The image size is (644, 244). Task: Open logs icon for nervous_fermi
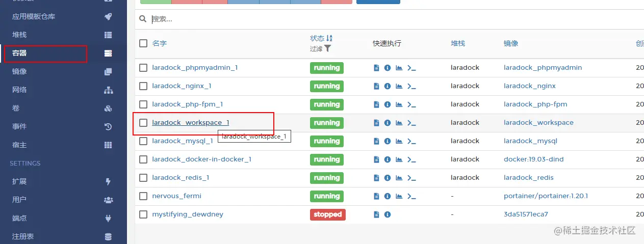point(376,196)
